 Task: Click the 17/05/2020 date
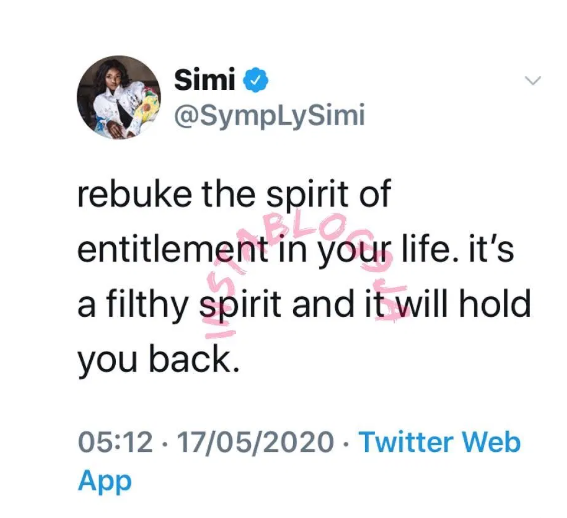255,442
